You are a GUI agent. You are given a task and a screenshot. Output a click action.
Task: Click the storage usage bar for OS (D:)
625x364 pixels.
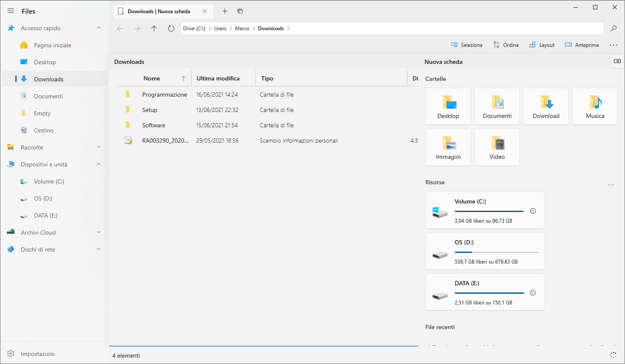pos(497,252)
